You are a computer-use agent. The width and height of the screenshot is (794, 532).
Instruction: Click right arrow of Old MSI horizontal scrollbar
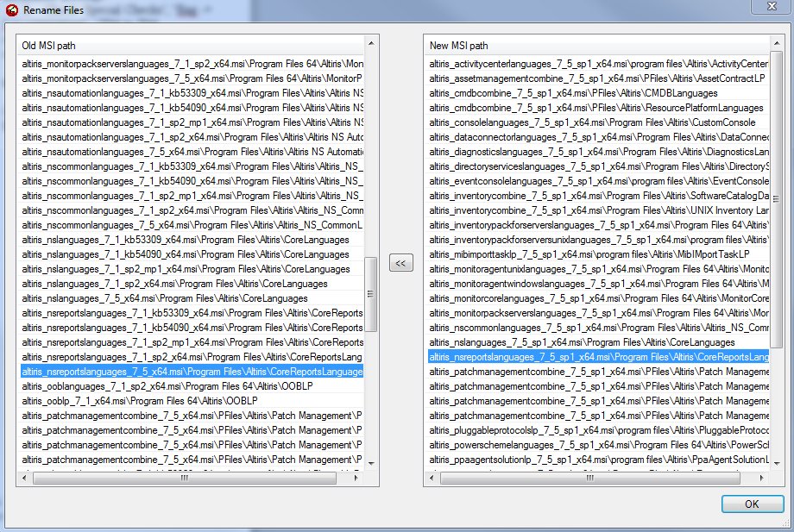coord(356,478)
